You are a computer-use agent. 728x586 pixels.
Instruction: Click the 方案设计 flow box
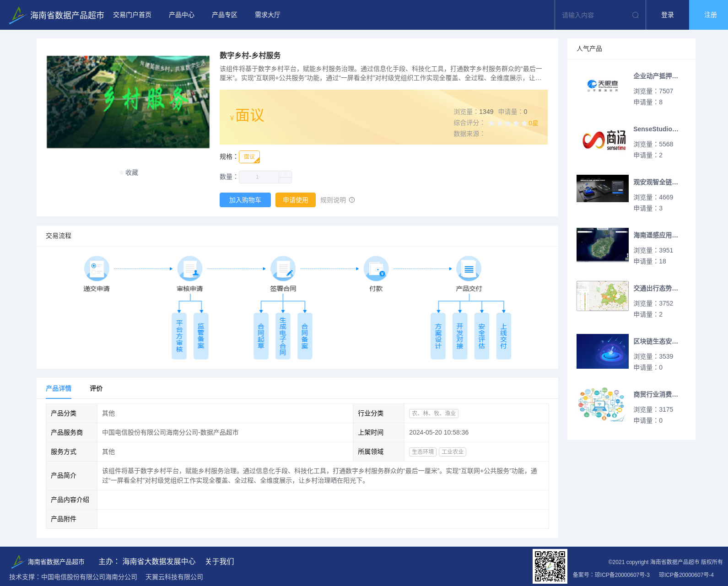(438, 336)
